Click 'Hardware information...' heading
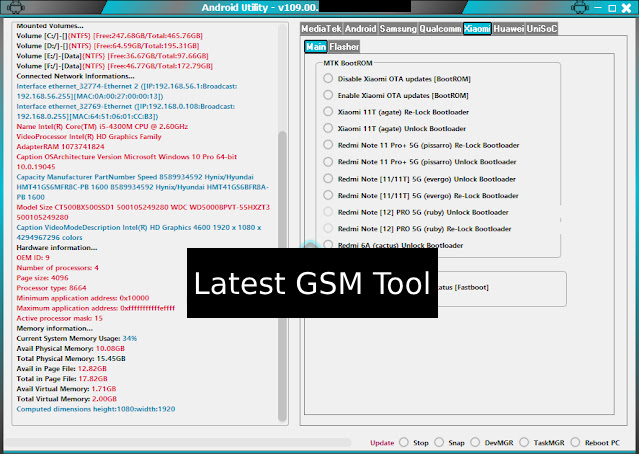 [57, 248]
